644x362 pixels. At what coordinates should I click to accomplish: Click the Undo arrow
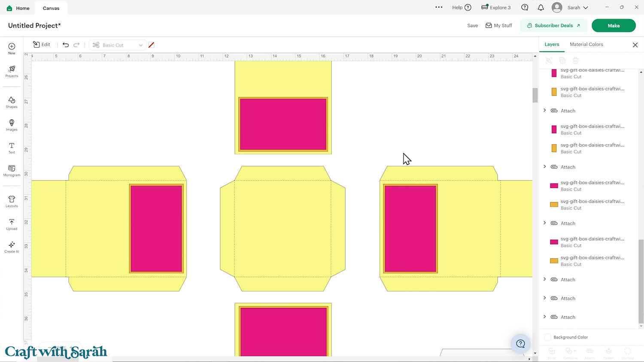[x=66, y=45]
